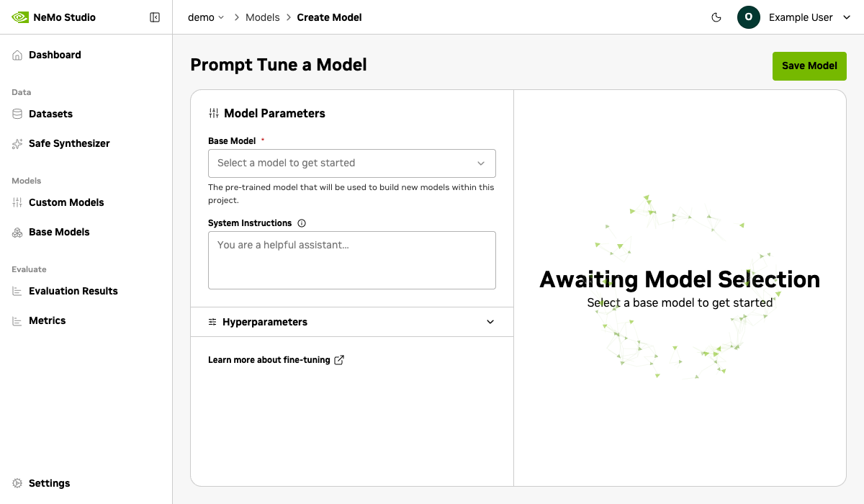The image size is (864, 504).
Task: Toggle dark mode with the moon icon
Action: click(x=716, y=17)
